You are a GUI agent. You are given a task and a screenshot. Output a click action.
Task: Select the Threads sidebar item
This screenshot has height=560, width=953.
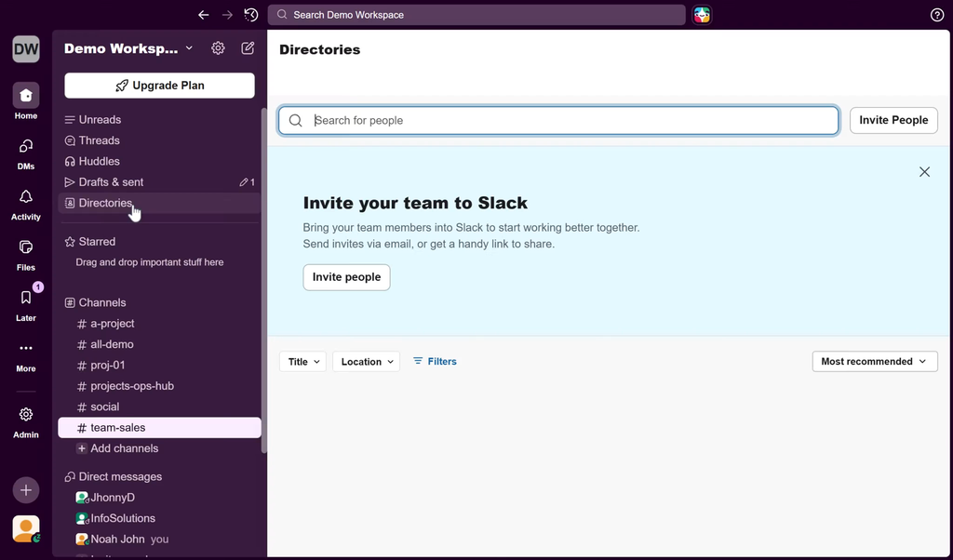point(99,140)
